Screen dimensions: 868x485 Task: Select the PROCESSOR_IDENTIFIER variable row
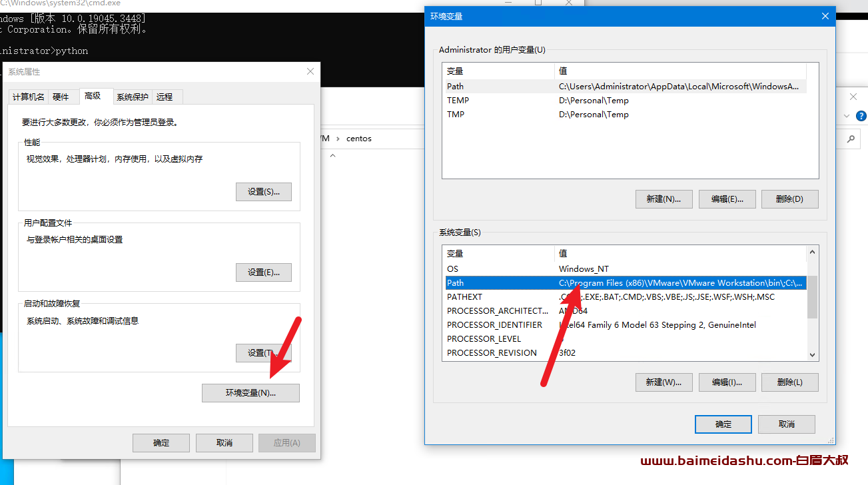point(625,325)
